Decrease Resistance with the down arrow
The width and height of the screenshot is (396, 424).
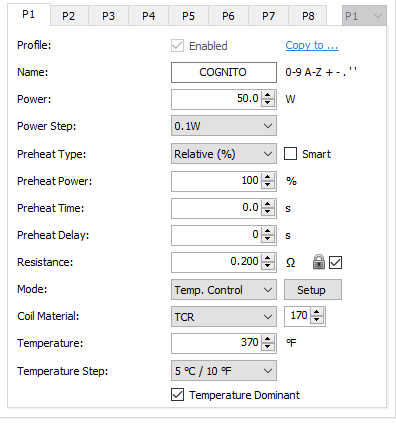click(x=268, y=266)
